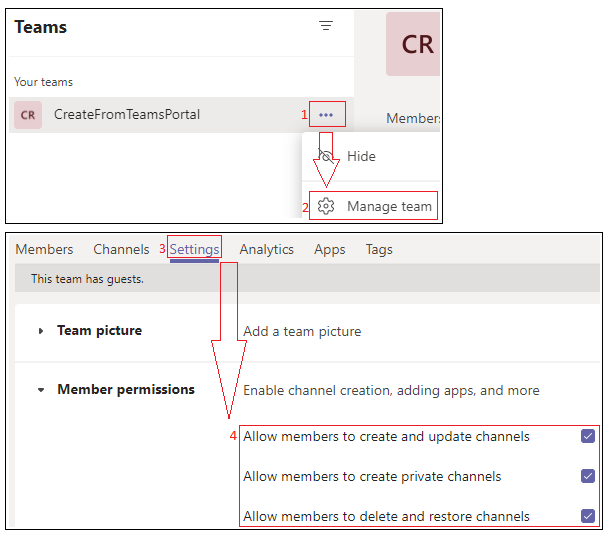Toggle Allow members to delete and restore channels
This screenshot has height=536, width=609.
[588, 516]
